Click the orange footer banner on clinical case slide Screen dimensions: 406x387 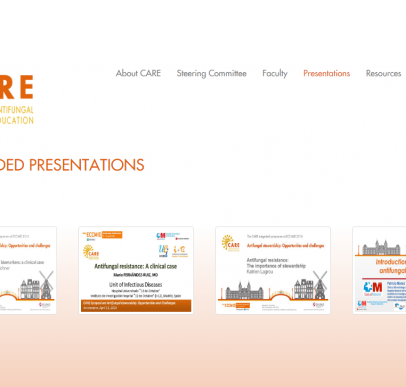[136, 306]
